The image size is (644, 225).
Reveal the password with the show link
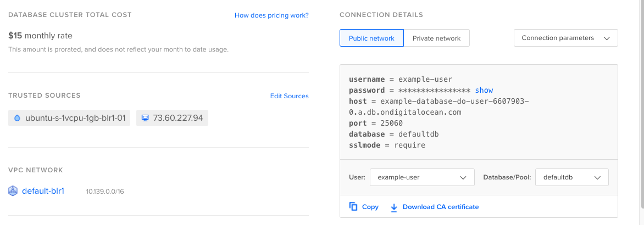484,90
